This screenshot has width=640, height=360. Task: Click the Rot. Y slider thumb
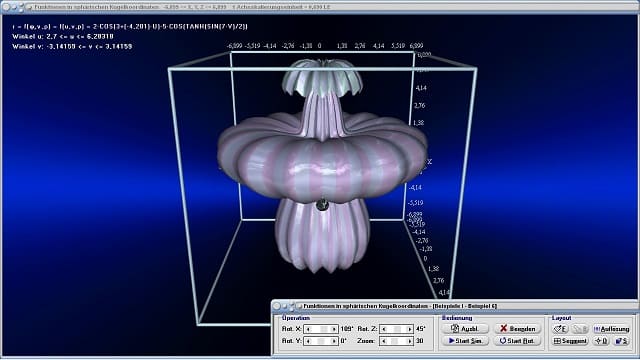321,341
